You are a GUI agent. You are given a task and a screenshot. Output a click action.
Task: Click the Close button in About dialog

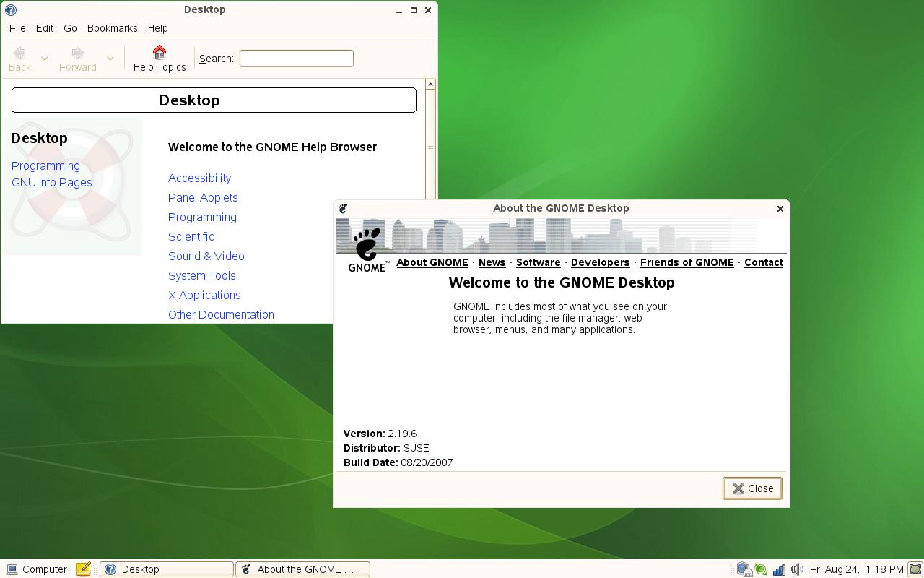752,488
